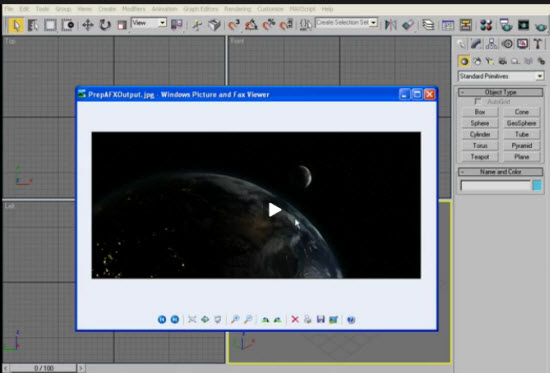Viewport: 550px width, 373px height.
Task: Click the Plane primitive button
Action: 522,157
